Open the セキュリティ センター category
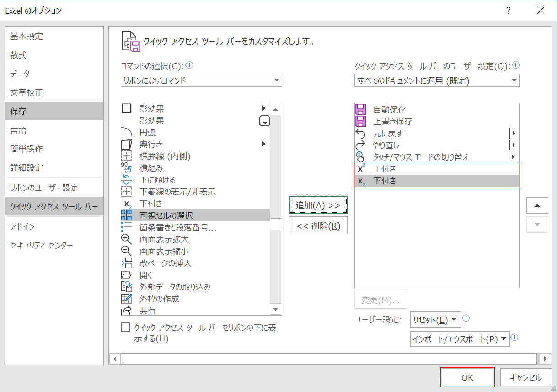Screen dimensions: 557x392 (54, 245)
